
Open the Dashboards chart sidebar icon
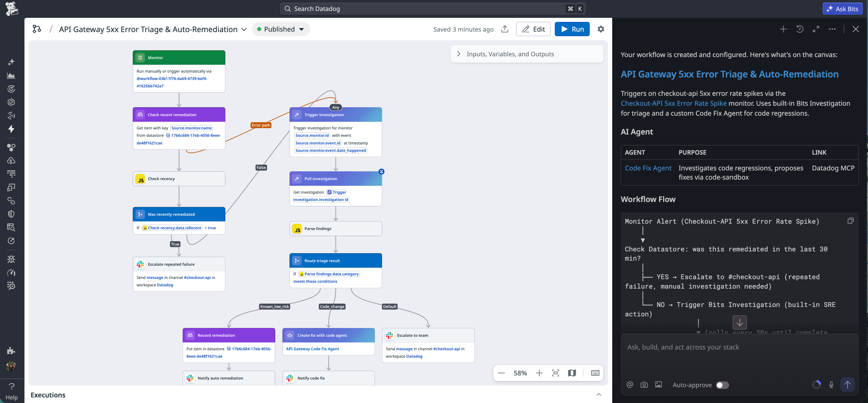pos(11,75)
